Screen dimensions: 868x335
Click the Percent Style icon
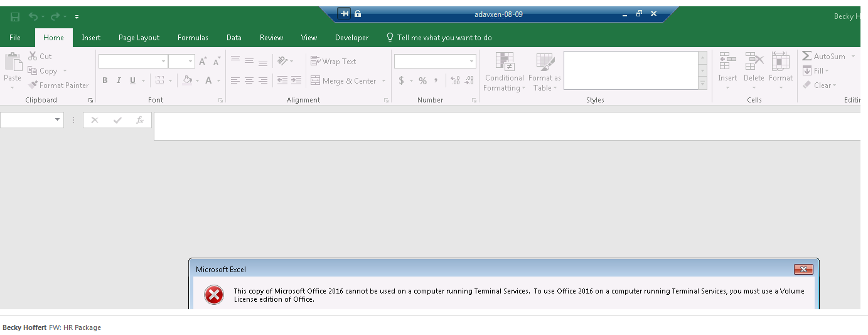pos(422,80)
